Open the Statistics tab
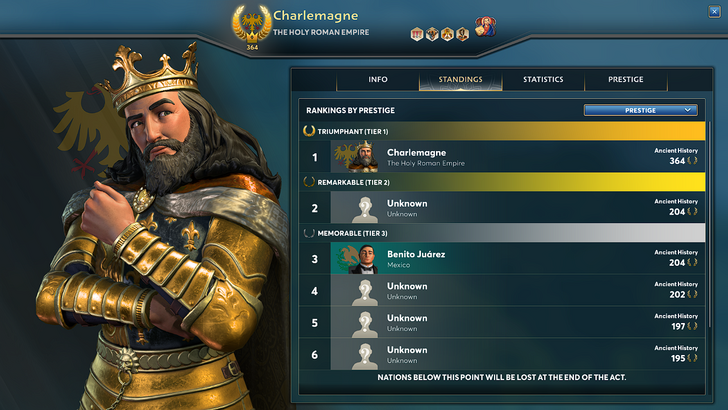728x410 pixels. [x=543, y=79]
